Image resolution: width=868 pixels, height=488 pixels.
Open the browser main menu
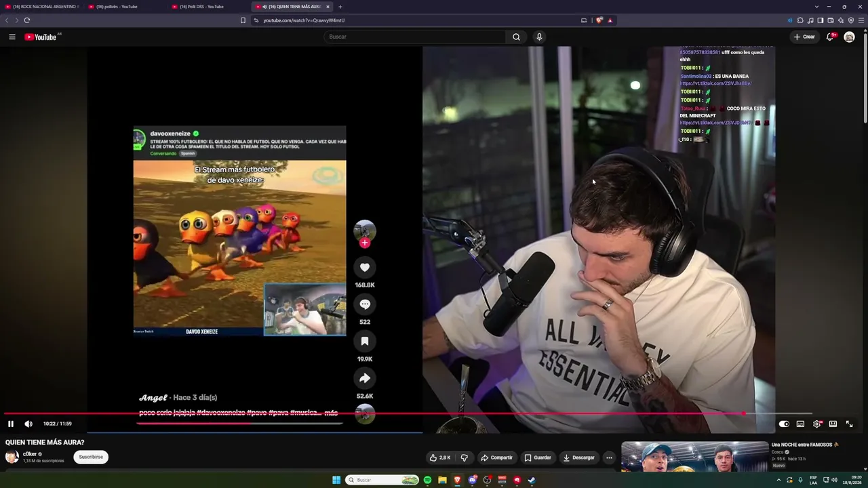(861, 20)
